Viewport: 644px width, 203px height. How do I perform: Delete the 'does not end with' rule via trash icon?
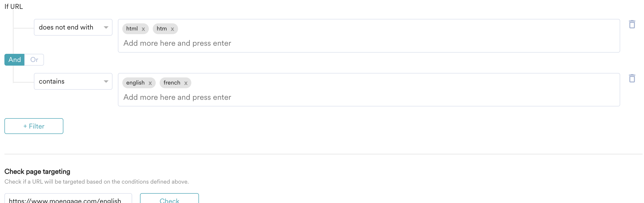point(632,24)
